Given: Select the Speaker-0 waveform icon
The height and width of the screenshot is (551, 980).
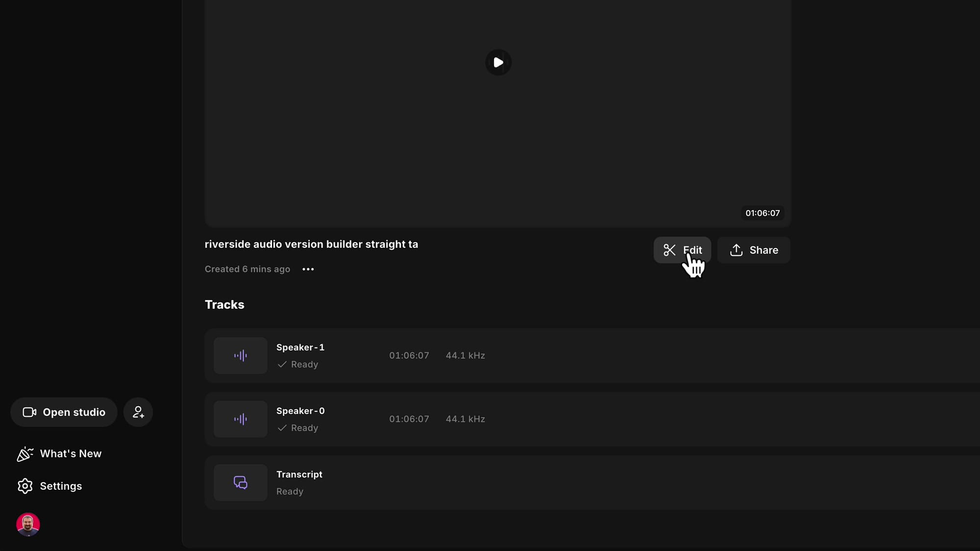Looking at the screenshot, I should click(240, 419).
